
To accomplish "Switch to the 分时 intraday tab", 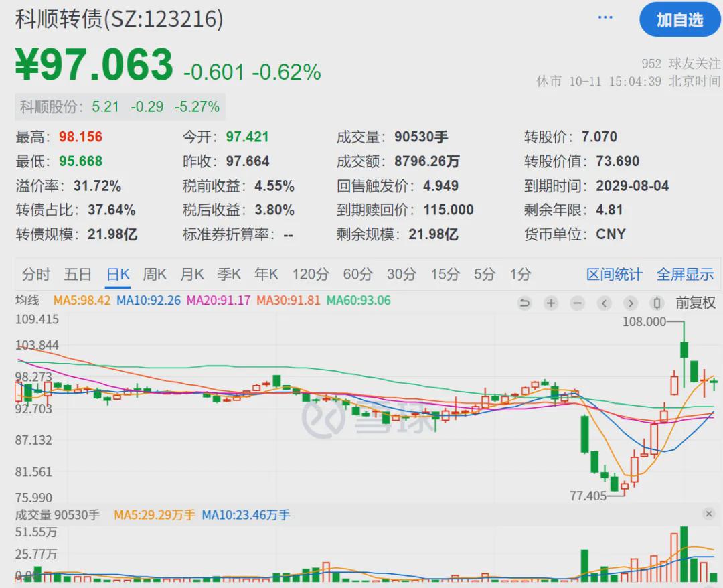I will click(36, 275).
